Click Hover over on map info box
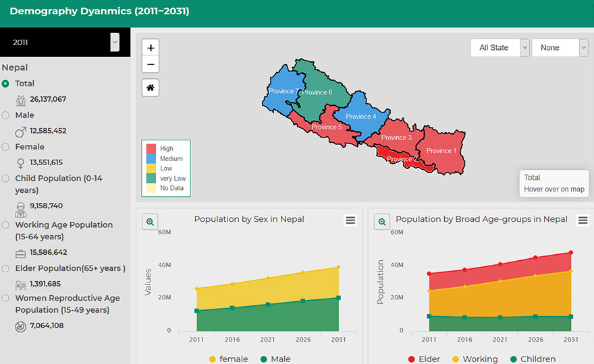 coord(554,183)
